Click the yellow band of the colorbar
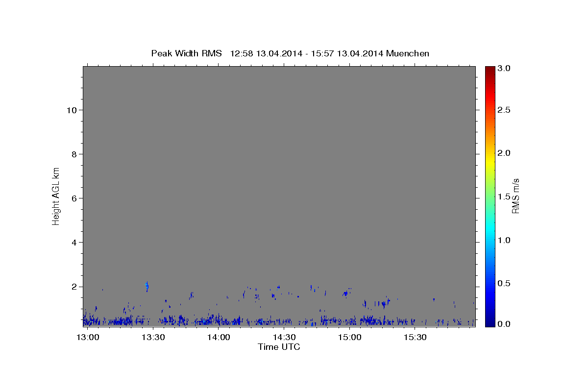 (x=490, y=162)
